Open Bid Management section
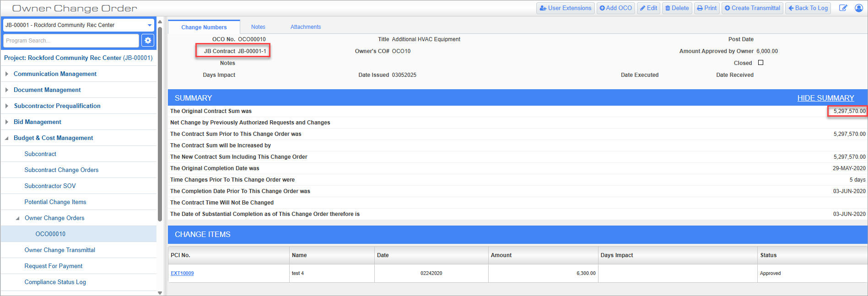This screenshot has height=296, width=868. click(38, 122)
